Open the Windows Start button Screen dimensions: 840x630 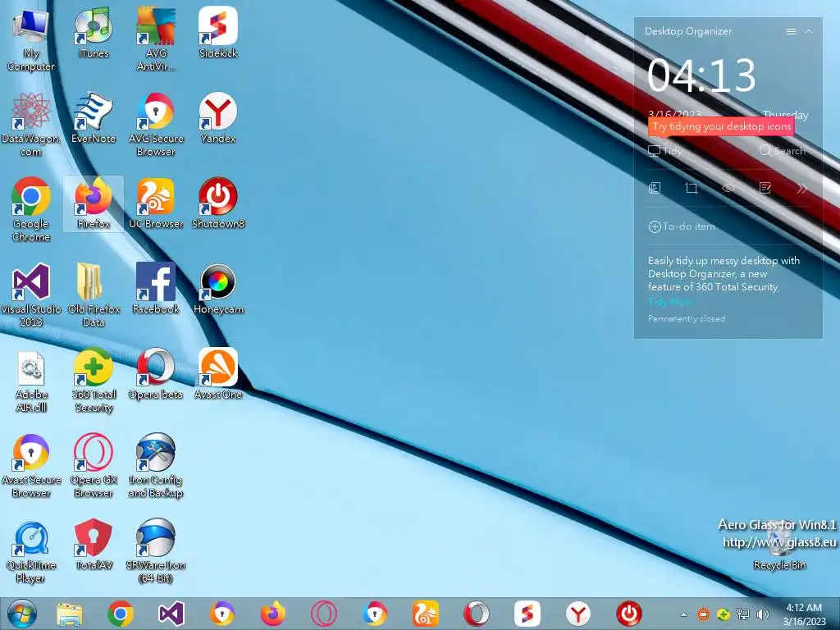(x=22, y=614)
